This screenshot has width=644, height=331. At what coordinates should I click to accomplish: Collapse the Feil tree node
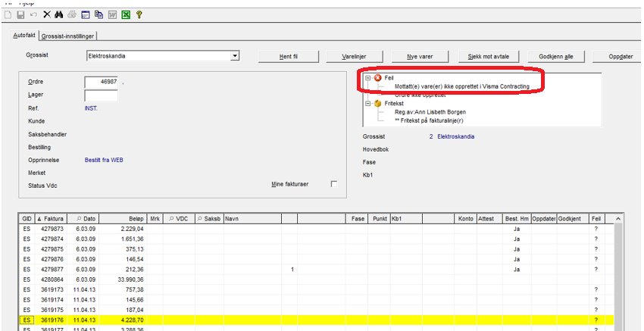pyautogui.click(x=368, y=78)
